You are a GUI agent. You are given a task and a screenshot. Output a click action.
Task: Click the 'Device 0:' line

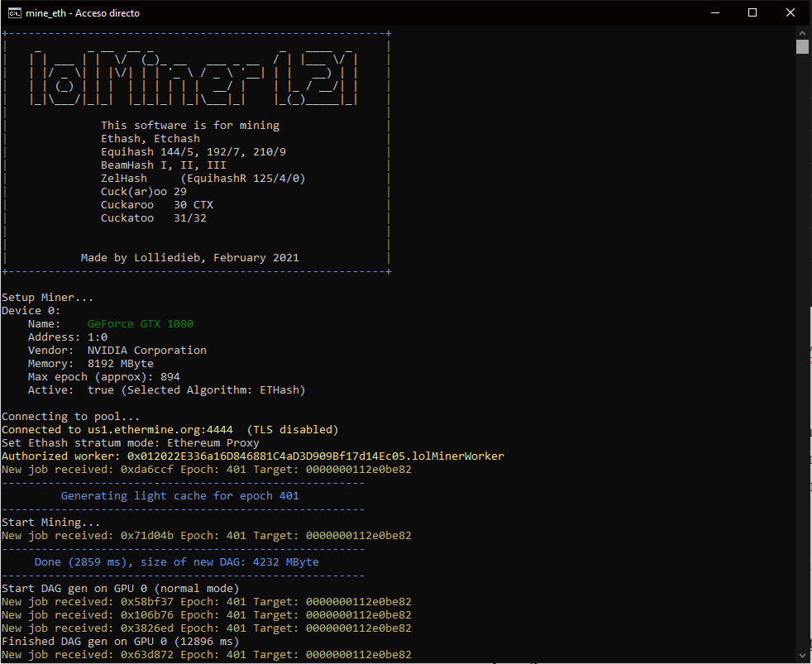pyautogui.click(x=31, y=311)
